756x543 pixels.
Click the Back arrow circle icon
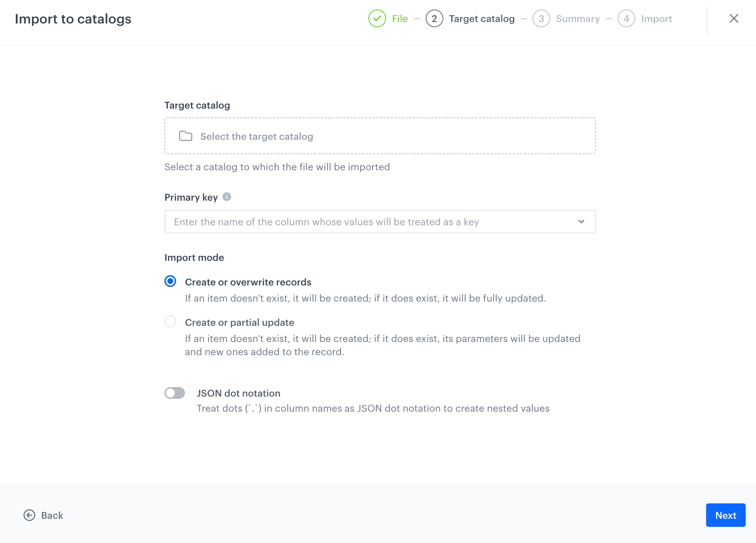[29, 515]
